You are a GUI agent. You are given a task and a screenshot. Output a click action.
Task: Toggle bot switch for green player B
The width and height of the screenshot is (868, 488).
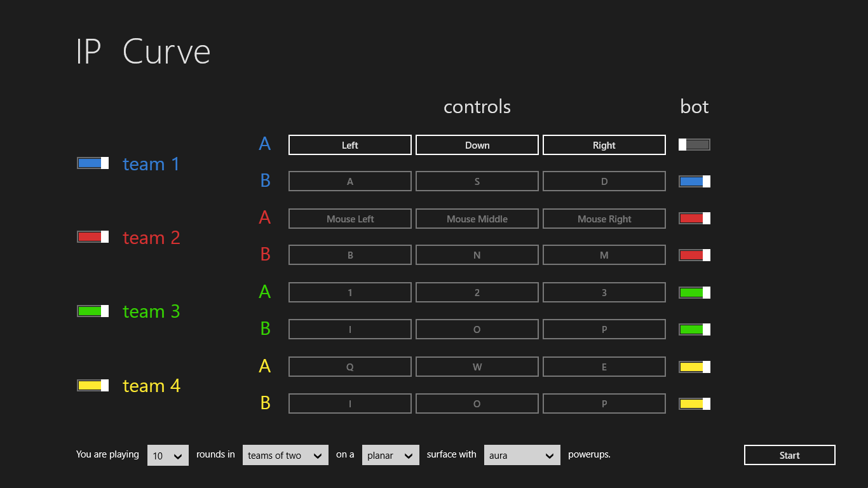pyautogui.click(x=694, y=330)
